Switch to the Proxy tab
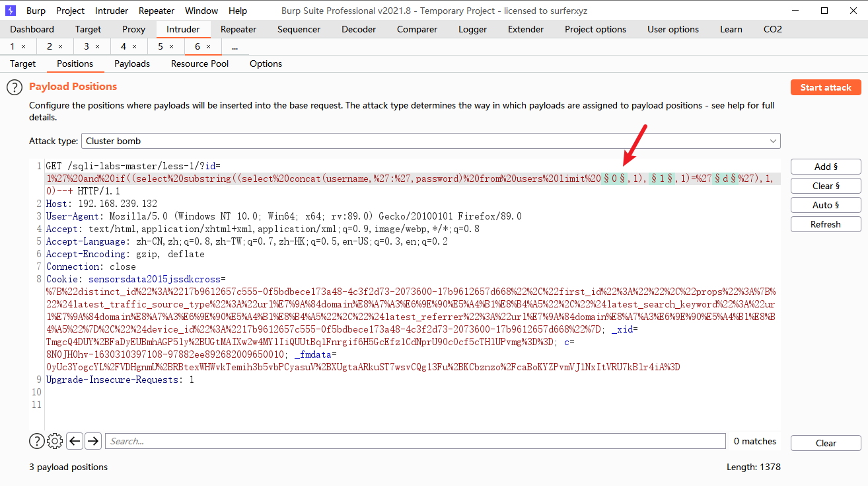 134,29
